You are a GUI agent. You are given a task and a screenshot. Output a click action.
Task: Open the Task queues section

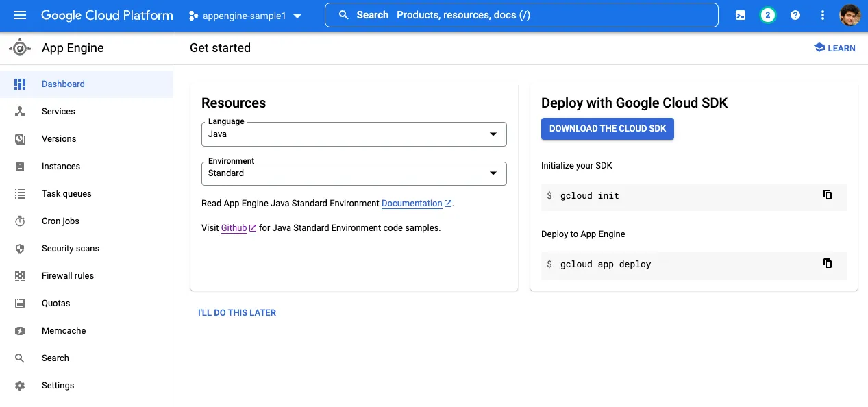pyautogui.click(x=67, y=193)
